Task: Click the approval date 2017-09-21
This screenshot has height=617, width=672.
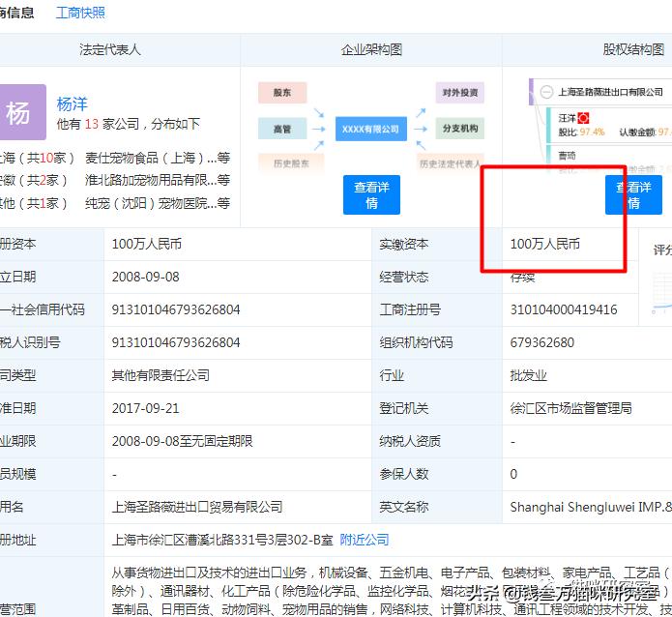Action: (146, 408)
